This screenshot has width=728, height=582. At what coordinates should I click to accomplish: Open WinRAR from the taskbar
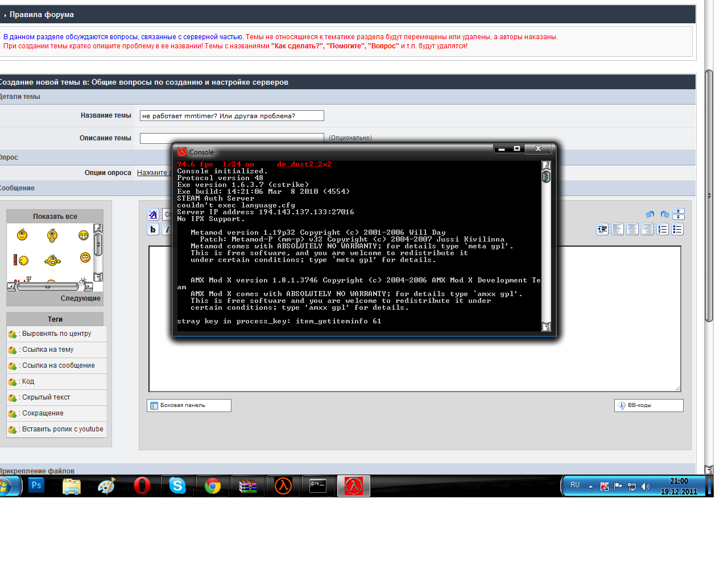(248, 487)
